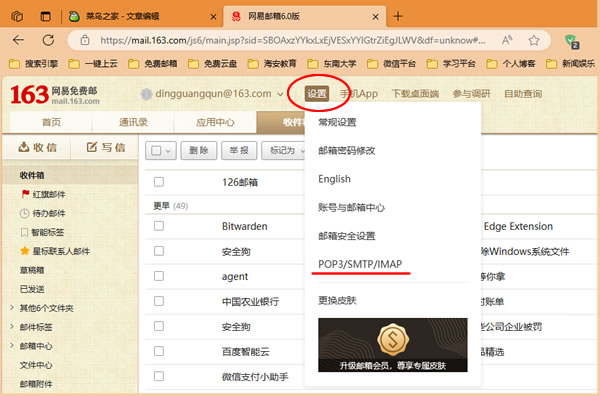This screenshot has height=396, width=600.
Task: Switch to 通讯录 tab
Action: click(133, 122)
